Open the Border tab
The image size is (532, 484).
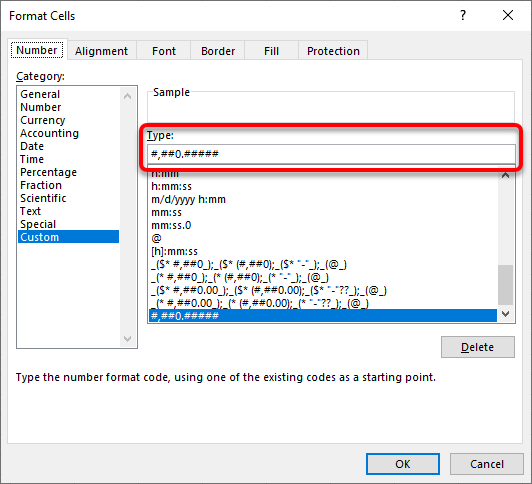coord(218,51)
